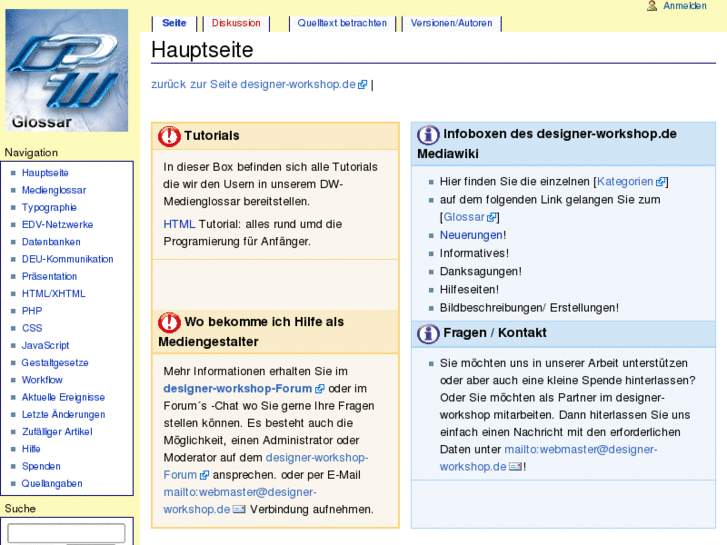Click the mailto webmaster link in Fragen / Kontakt
Screen dimensions: 727x545
pyautogui.click(x=548, y=458)
